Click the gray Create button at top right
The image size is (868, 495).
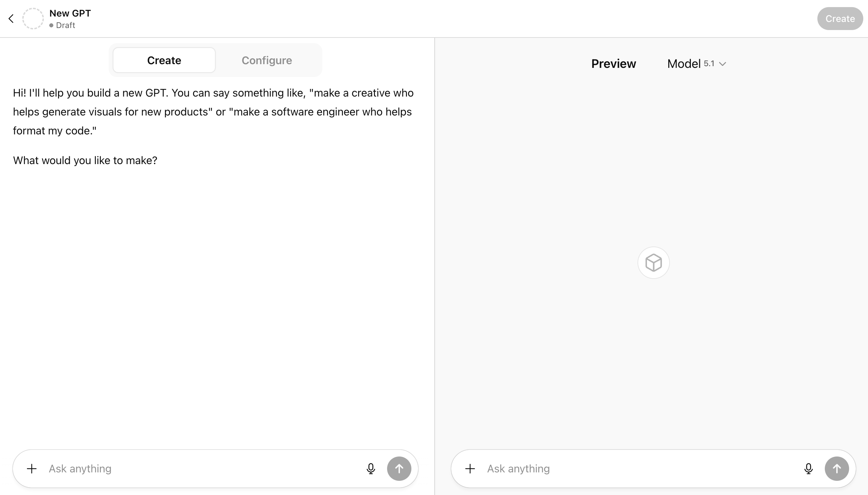click(x=840, y=19)
